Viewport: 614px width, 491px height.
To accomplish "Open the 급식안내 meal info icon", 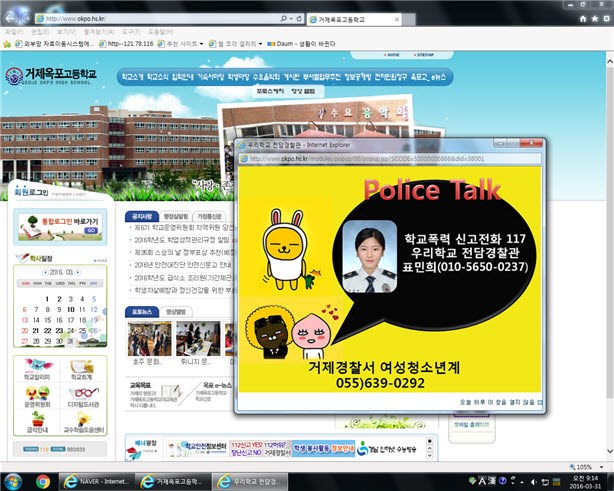I will pos(39,419).
